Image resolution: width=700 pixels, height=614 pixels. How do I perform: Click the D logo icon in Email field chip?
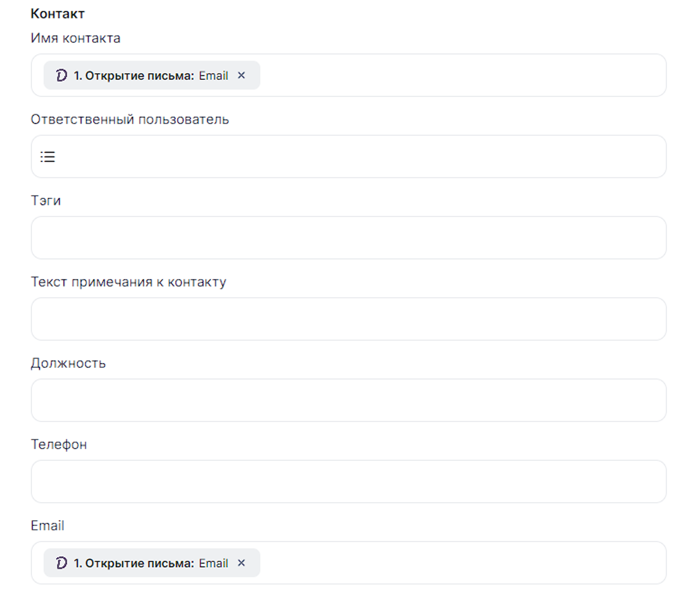pyautogui.click(x=61, y=563)
